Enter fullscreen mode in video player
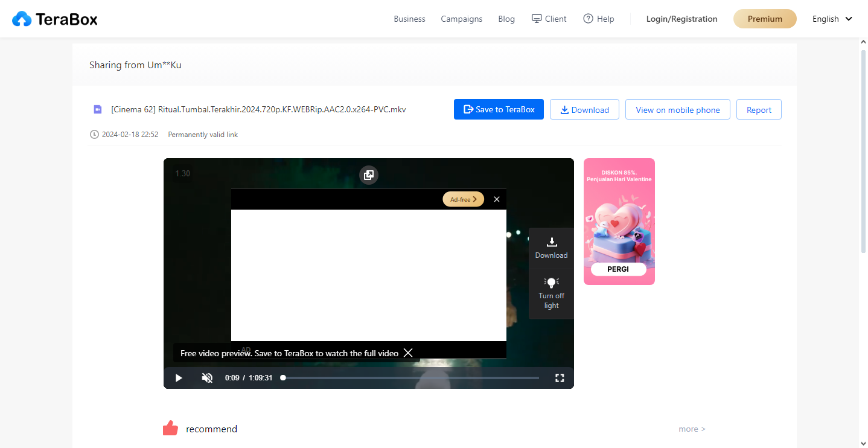Viewport: 868px width, 448px height. pyautogui.click(x=560, y=378)
